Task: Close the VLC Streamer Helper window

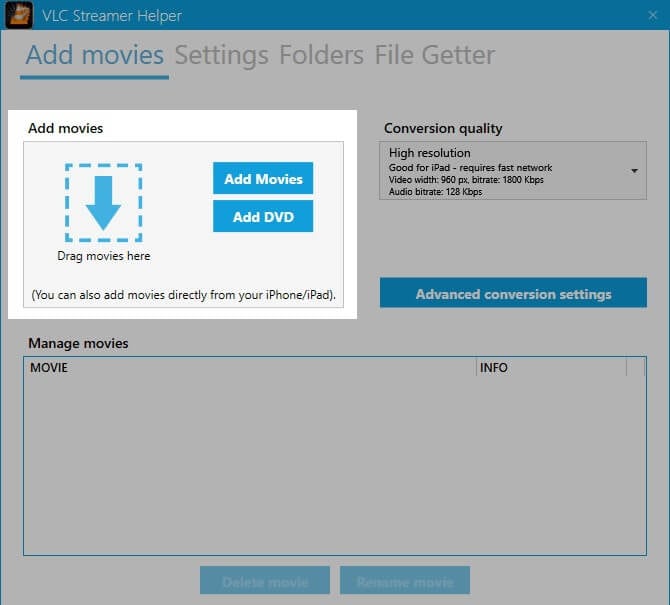Action: 652,16
